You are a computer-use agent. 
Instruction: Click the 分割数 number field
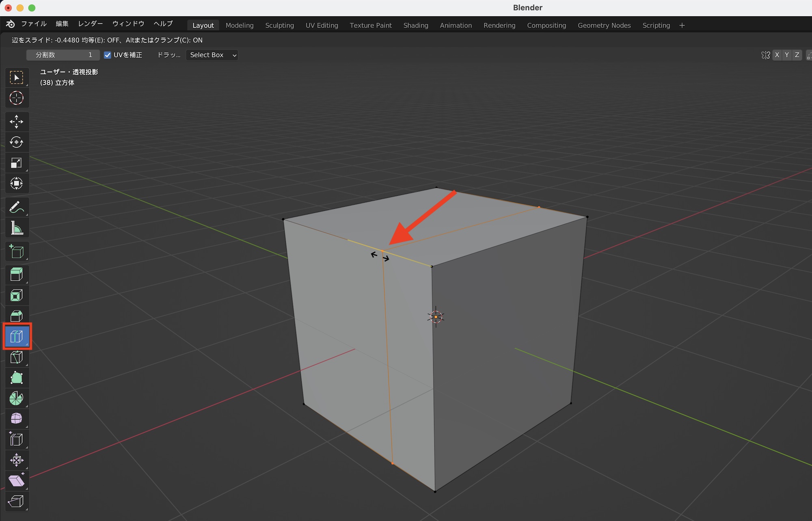point(63,55)
